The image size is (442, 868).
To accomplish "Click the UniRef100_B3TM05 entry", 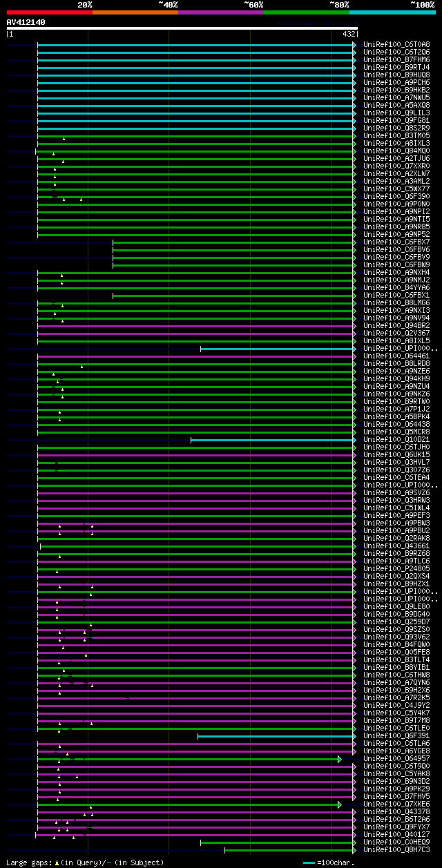I will (x=396, y=135).
